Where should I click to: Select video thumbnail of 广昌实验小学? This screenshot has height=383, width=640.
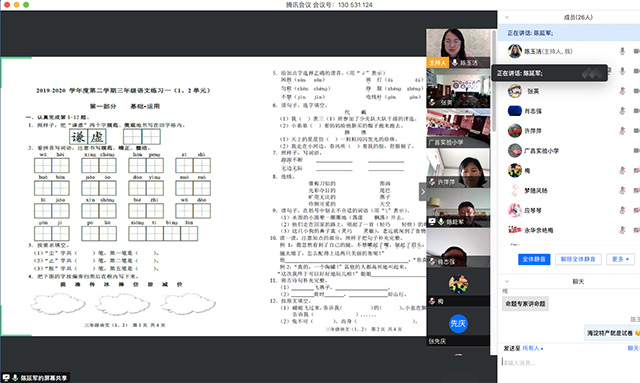[458, 128]
